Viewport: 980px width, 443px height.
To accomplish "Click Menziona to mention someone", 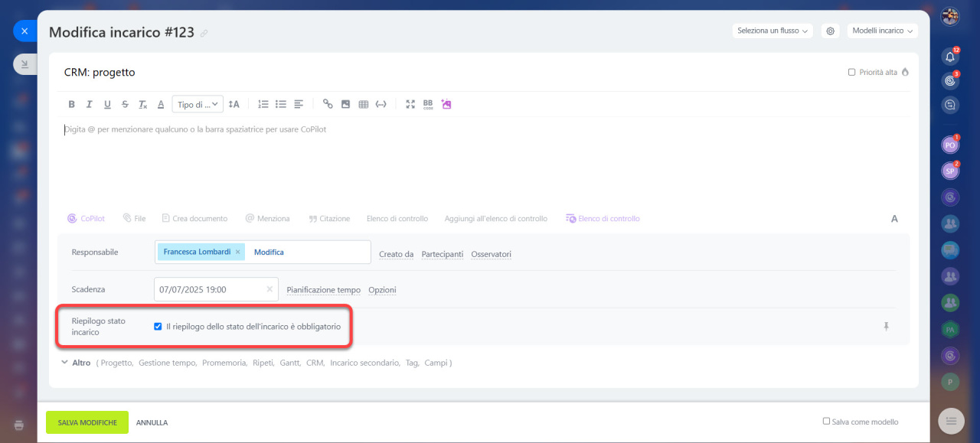I will (267, 218).
